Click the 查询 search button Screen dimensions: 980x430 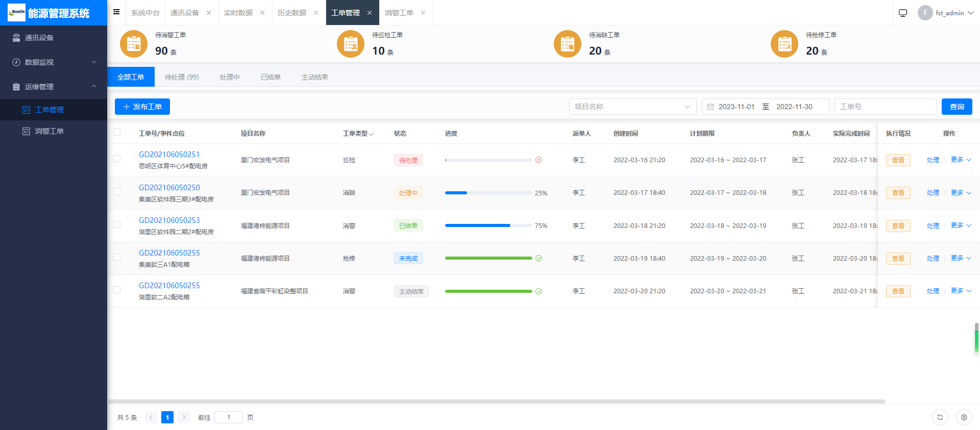(x=957, y=107)
